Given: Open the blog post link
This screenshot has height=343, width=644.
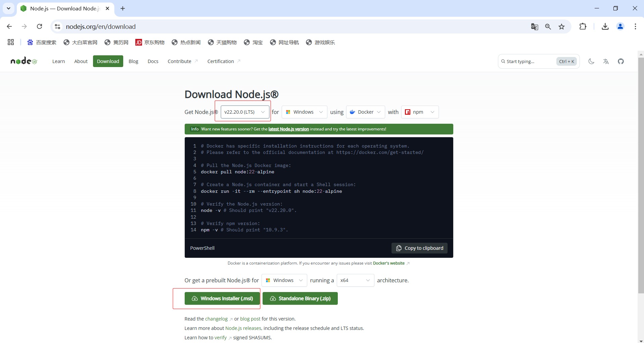Looking at the screenshot, I should click(x=250, y=319).
